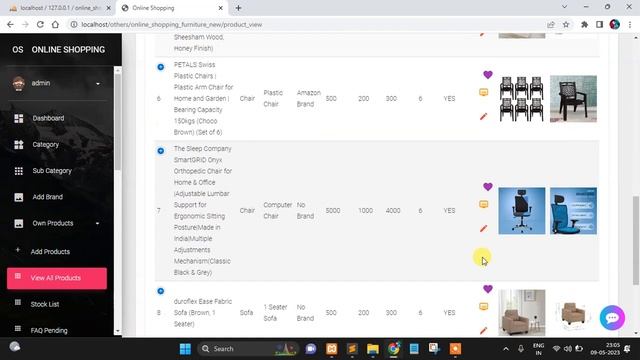
Task: Open XAMPP from the taskbar
Action: (x=331, y=349)
